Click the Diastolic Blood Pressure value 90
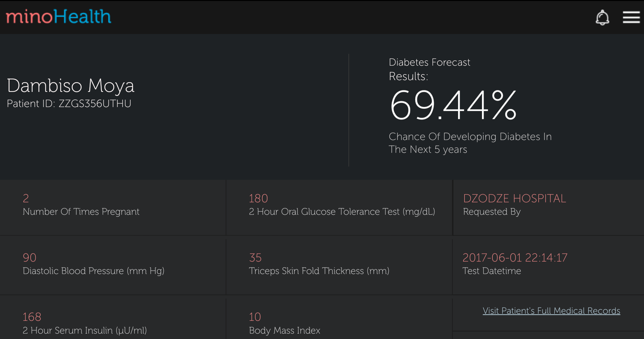The image size is (644, 339). coord(30,258)
